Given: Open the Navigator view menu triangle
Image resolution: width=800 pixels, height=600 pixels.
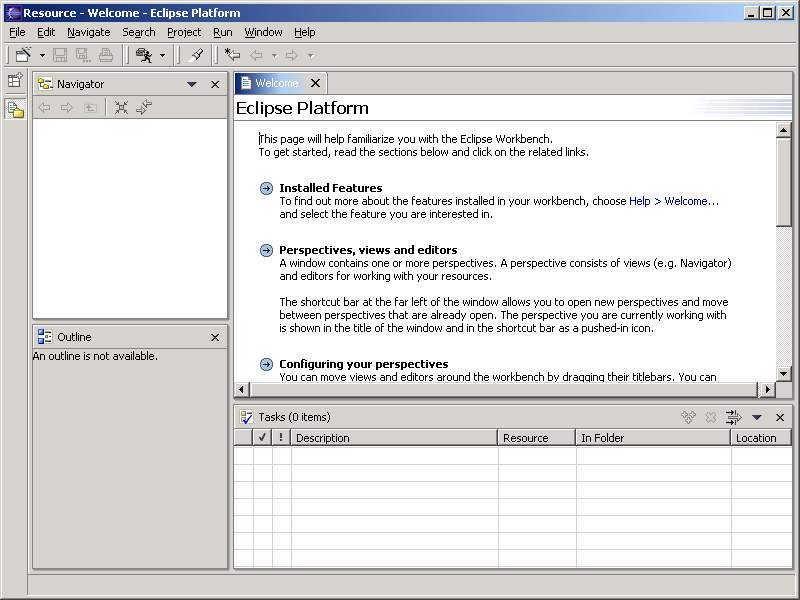Looking at the screenshot, I should pyautogui.click(x=192, y=84).
